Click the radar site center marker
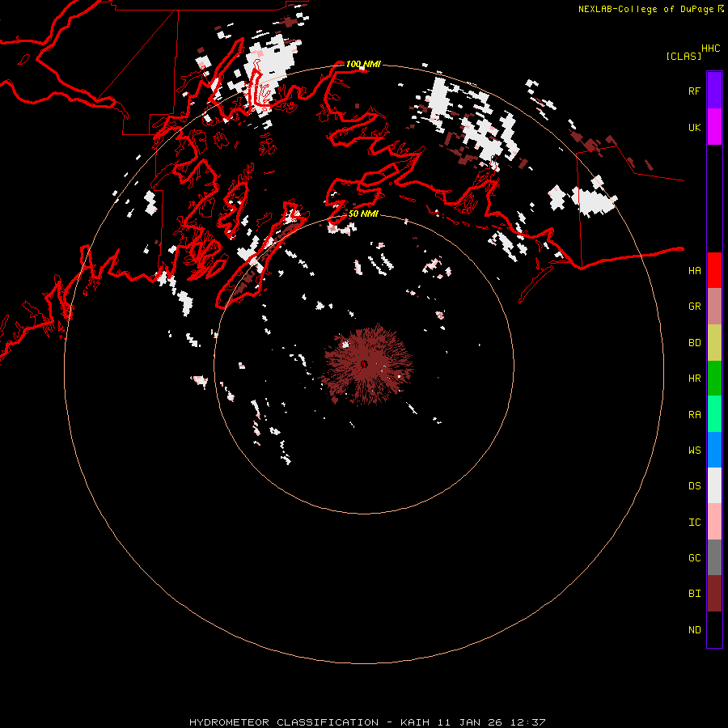The height and width of the screenshot is (728, 728). pos(364,363)
